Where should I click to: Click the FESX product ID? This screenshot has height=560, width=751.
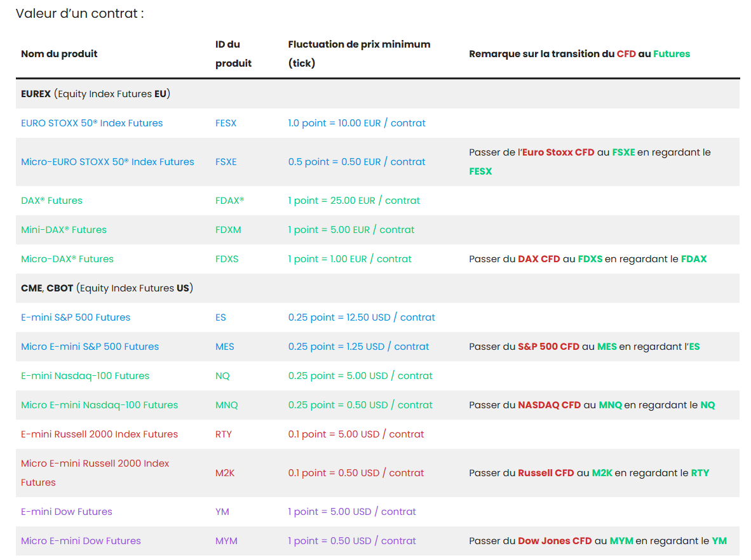[226, 123]
